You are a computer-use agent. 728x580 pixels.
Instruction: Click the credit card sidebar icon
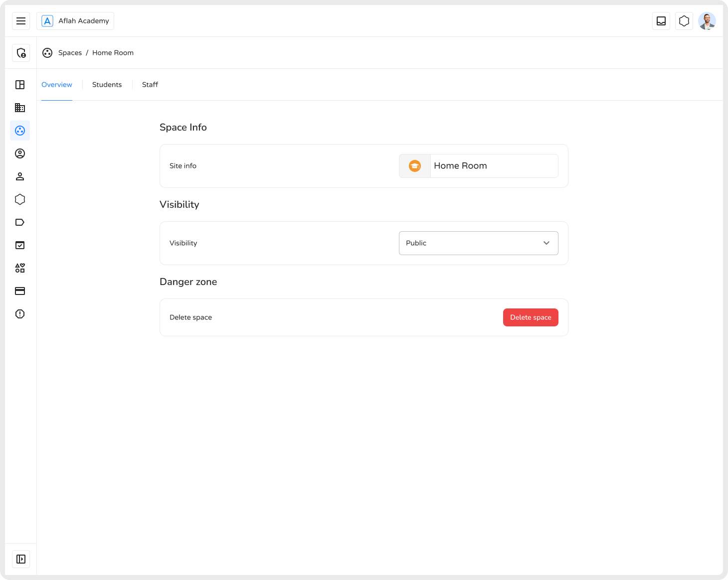click(x=20, y=291)
